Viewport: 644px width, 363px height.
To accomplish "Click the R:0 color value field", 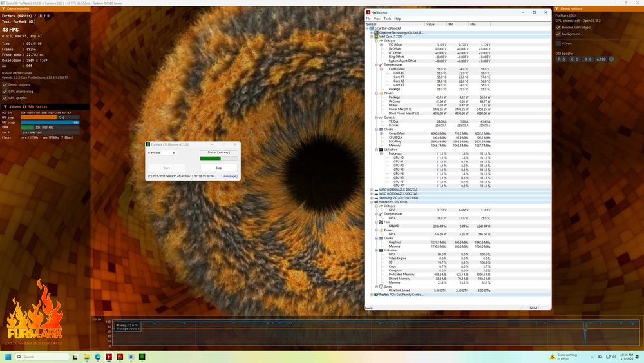I will coord(562,59).
